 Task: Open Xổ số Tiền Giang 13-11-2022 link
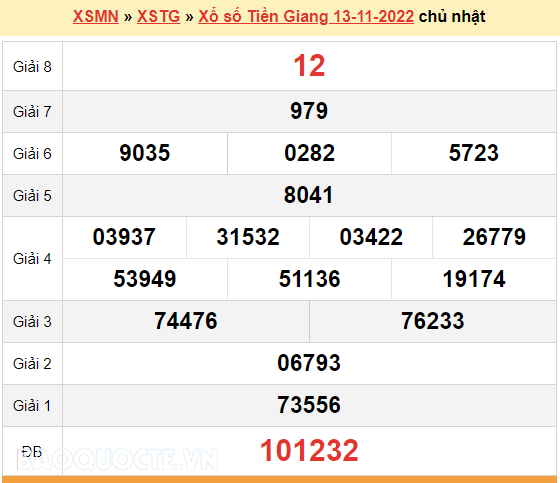pos(306,17)
